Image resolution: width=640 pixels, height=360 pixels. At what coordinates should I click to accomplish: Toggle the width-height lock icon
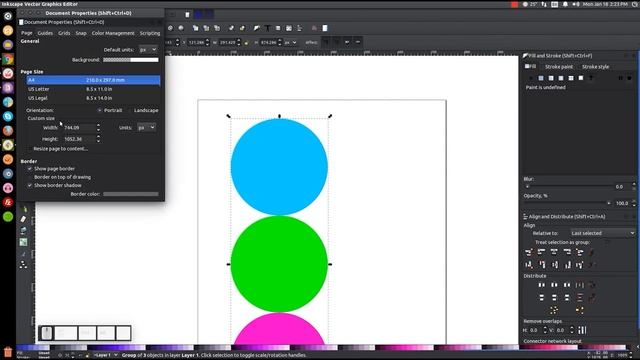246,42
